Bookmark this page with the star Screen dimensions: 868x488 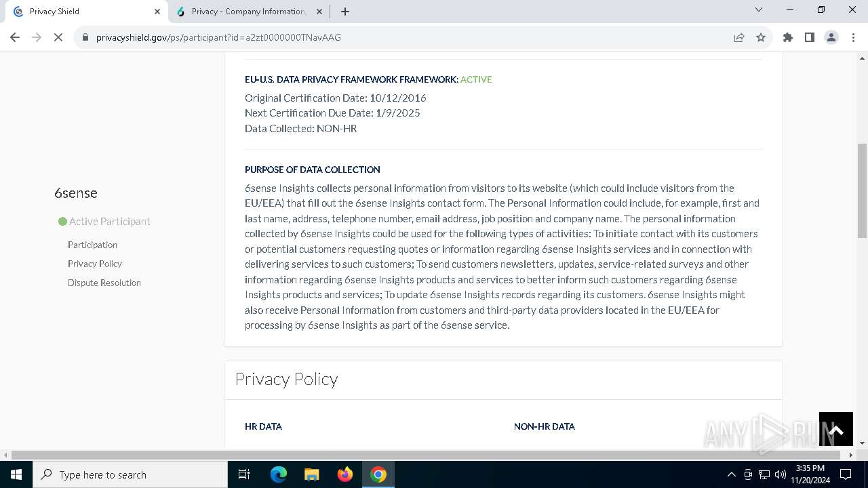[x=761, y=37]
